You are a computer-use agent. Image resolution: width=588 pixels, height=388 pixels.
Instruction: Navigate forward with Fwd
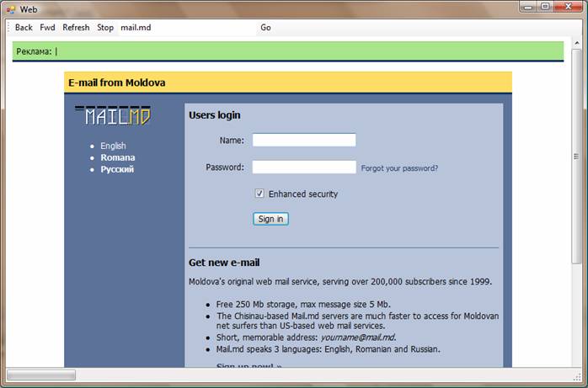point(47,27)
